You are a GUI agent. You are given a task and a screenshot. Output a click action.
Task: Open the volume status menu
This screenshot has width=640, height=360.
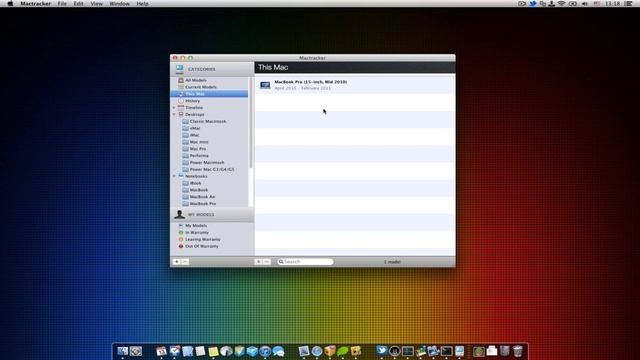(x=584, y=4)
